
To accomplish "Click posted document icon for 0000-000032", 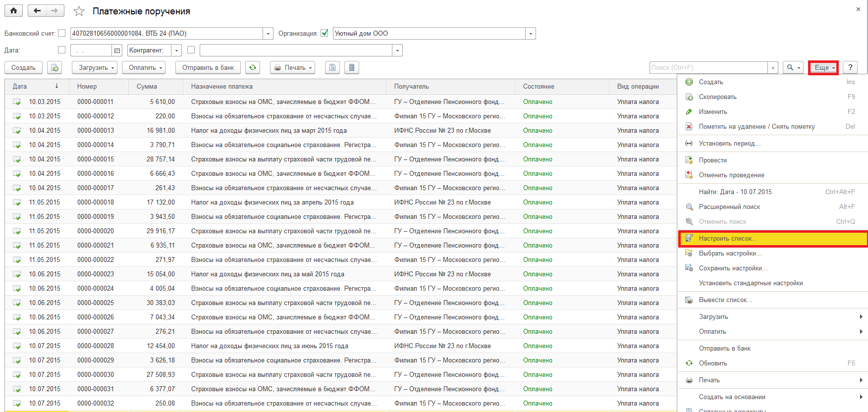I will (x=17, y=404).
